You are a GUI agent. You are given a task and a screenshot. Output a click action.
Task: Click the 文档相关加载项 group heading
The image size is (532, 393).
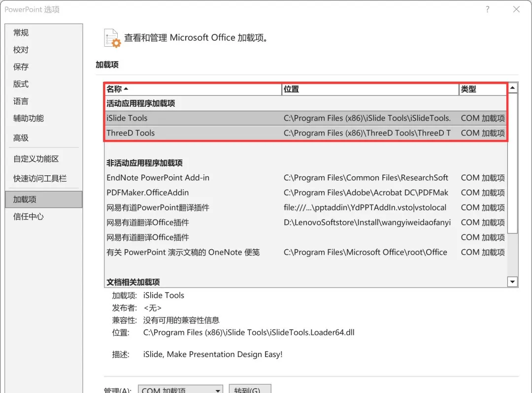pyautogui.click(x=133, y=282)
